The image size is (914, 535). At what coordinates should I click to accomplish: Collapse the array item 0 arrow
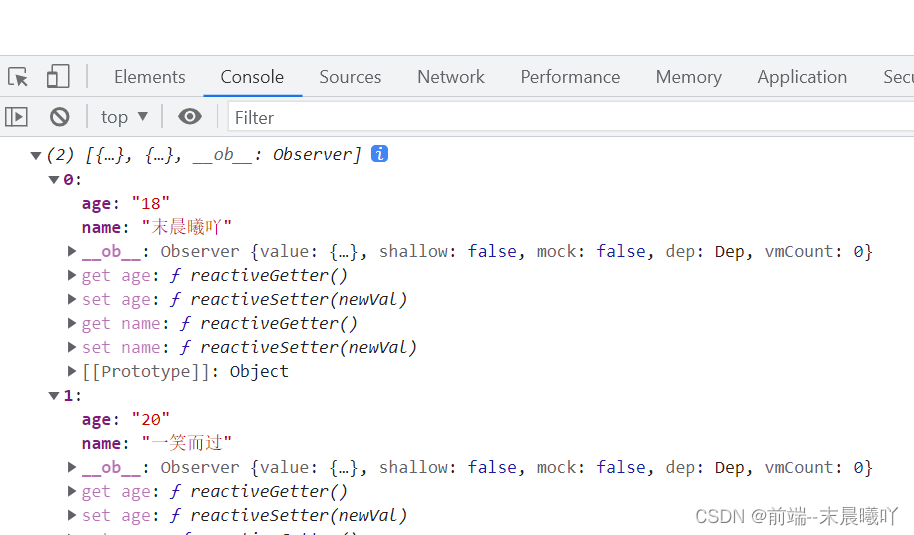pos(54,180)
